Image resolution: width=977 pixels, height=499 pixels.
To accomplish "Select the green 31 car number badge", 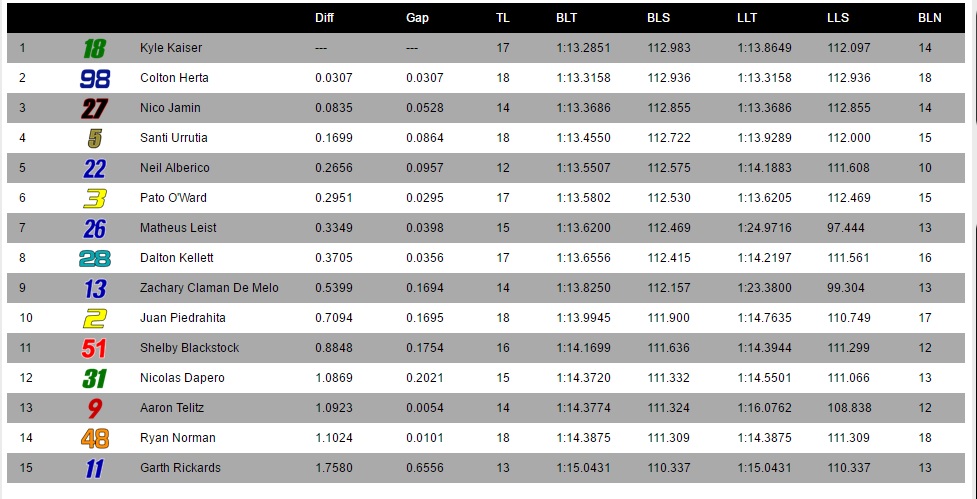I will pos(95,379).
